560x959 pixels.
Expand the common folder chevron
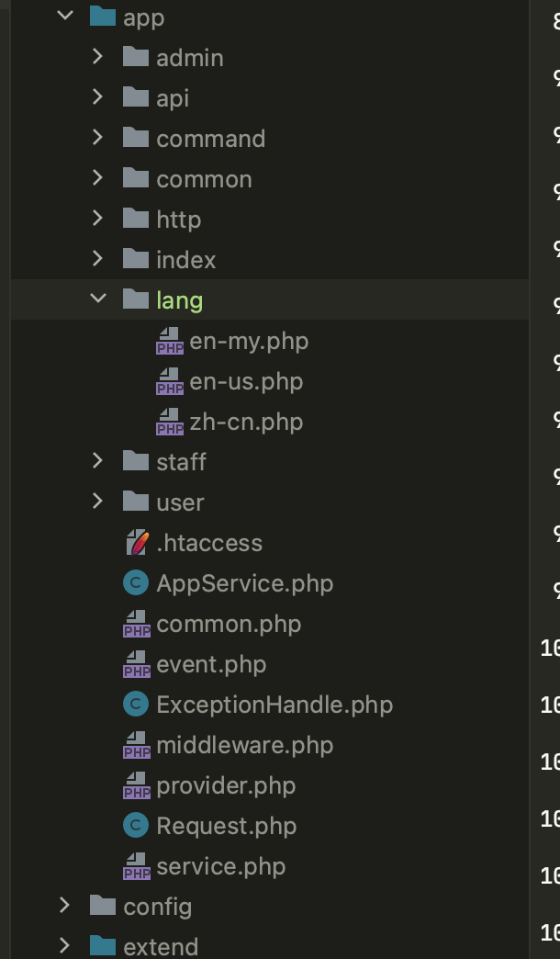click(98, 177)
